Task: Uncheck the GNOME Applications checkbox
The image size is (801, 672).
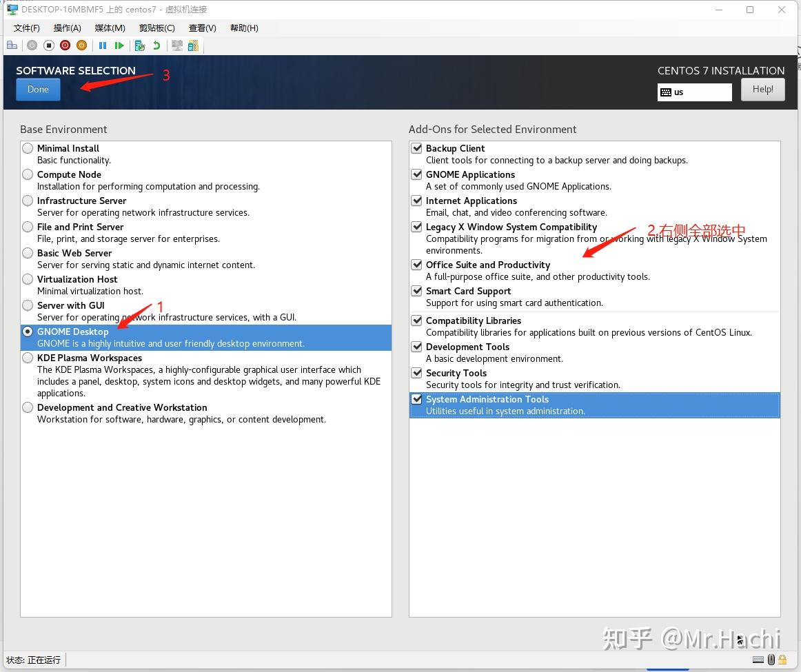Action: coord(417,174)
